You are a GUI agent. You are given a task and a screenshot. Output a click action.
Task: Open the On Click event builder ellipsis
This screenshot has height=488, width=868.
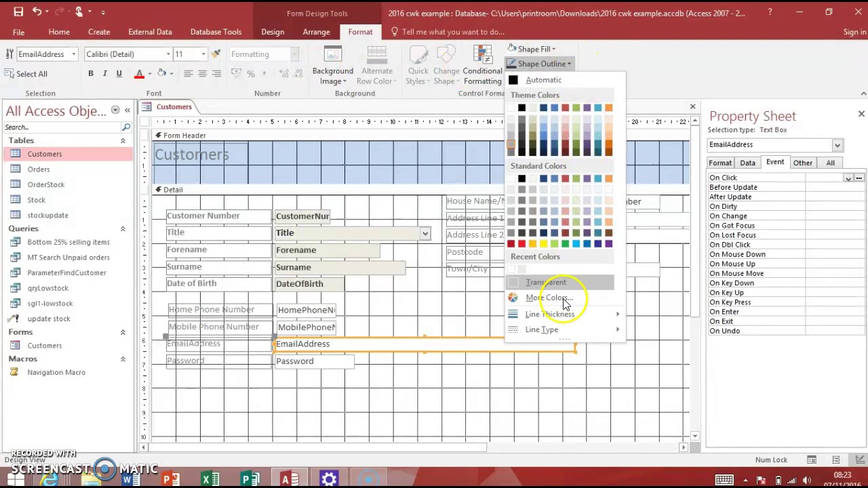pos(859,178)
